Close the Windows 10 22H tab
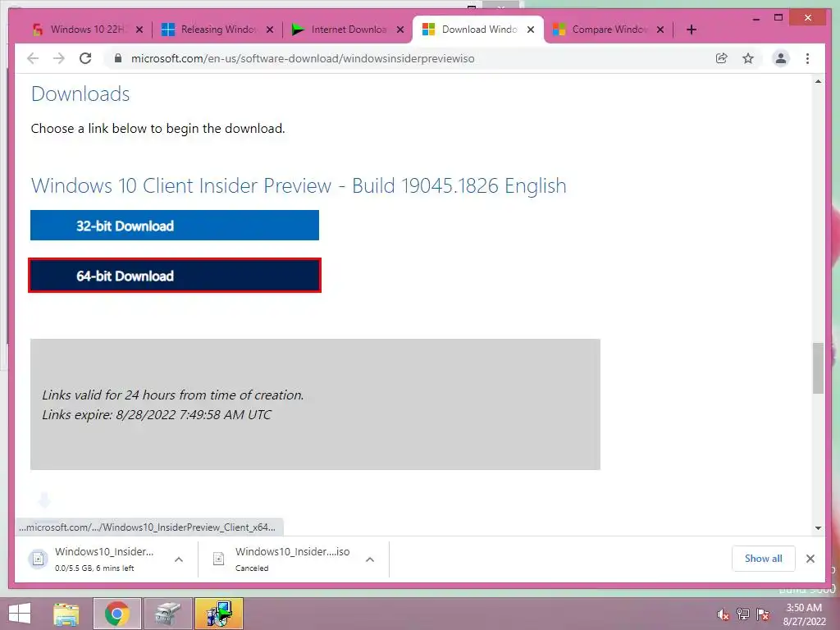 pos(139,30)
